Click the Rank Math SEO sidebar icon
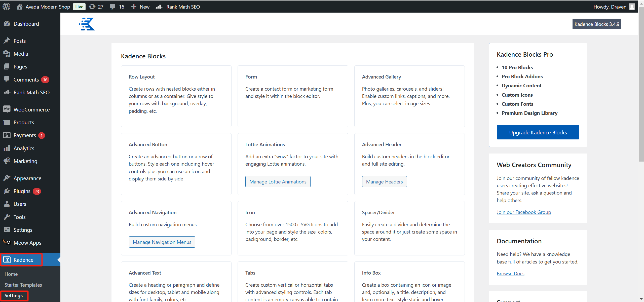The height and width of the screenshot is (302, 644). (x=7, y=92)
